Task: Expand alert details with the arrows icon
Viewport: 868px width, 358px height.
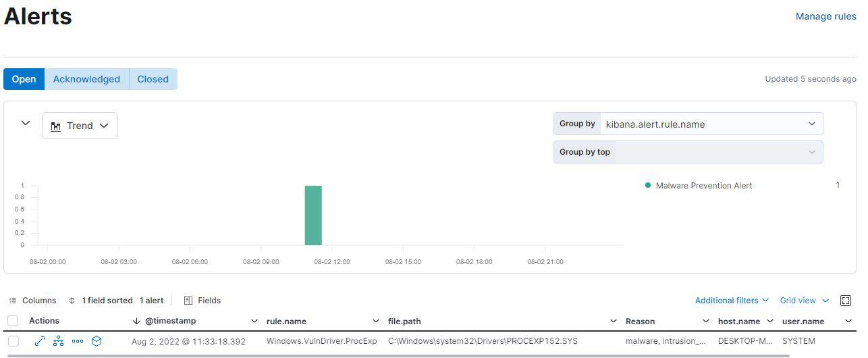Action: click(39, 341)
